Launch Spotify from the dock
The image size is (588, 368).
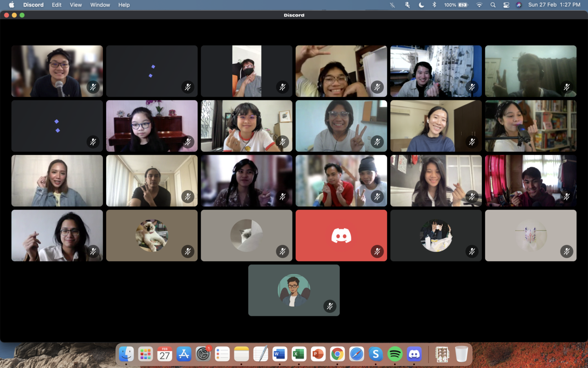(x=395, y=354)
